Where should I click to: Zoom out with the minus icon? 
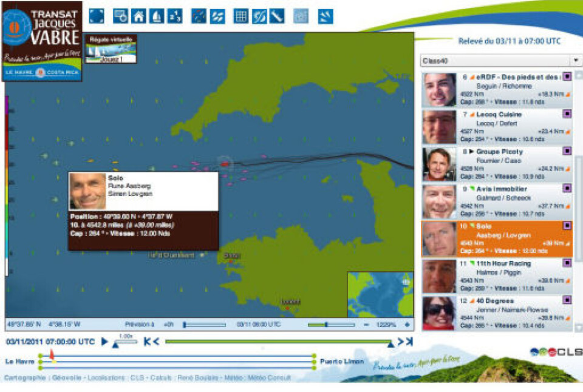(366, 325)
